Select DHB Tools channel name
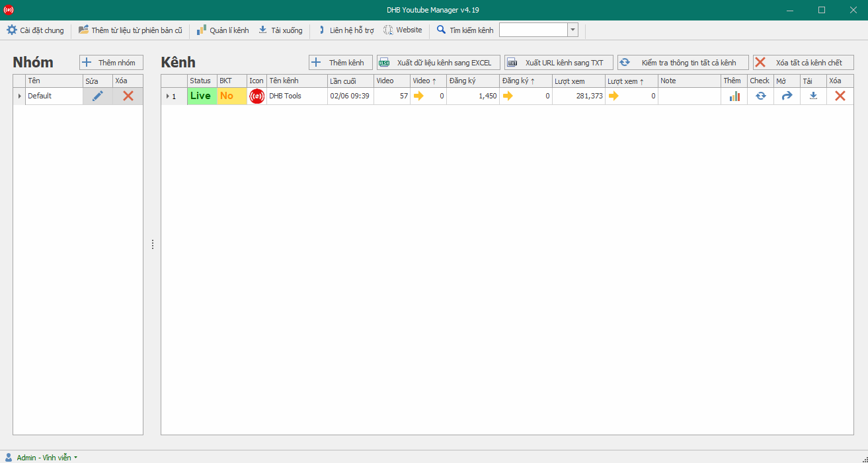868x463 pixels. (297, 96)
